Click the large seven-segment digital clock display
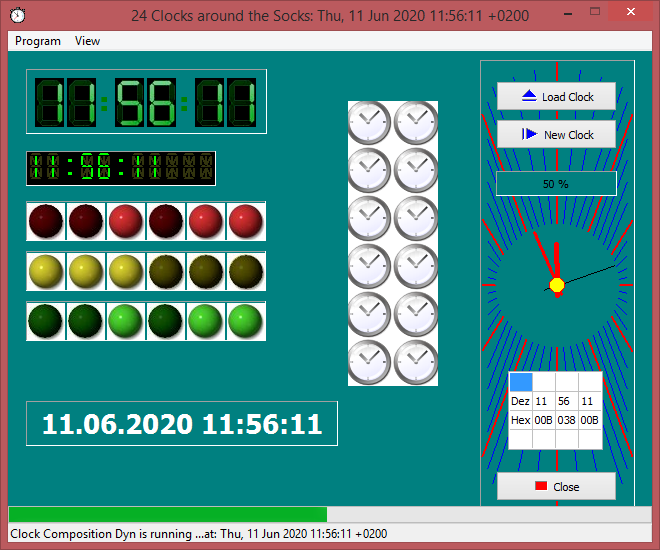660x550 pixels. [147, 101]
